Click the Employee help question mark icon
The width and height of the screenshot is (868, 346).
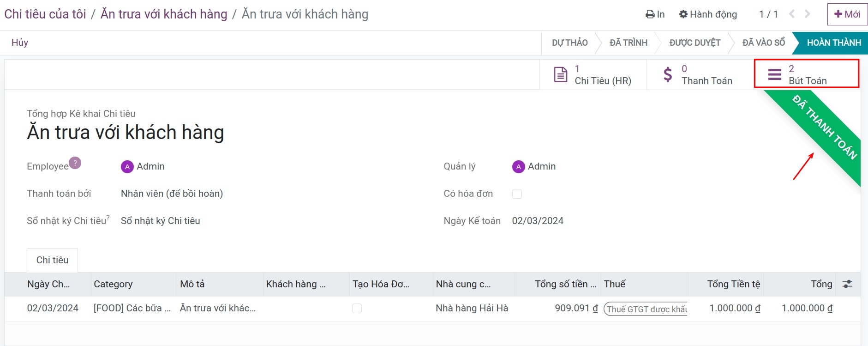point(75,163)
